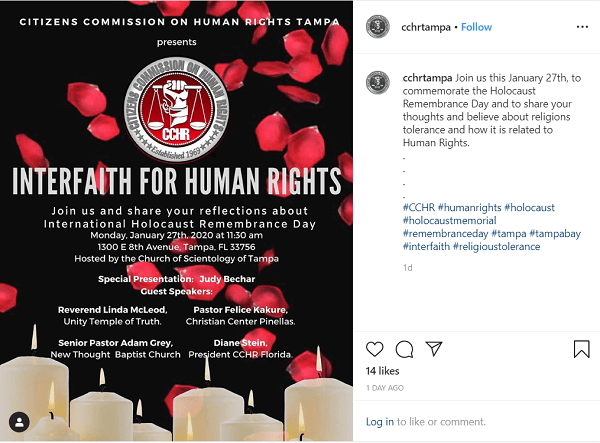This screenshot has height=443, width=600.
Task: Click tagged people icon on image
Action: point(17,421)
